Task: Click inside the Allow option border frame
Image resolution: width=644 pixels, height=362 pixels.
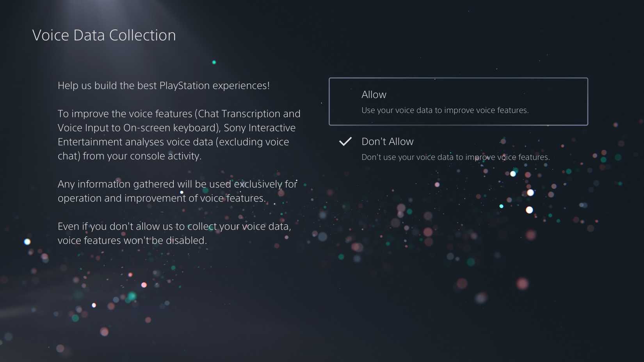Action: point(458,101)
